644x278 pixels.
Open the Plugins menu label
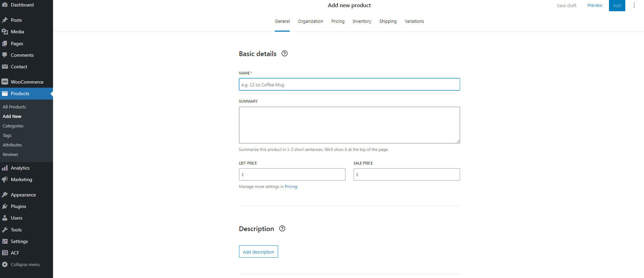18,206
